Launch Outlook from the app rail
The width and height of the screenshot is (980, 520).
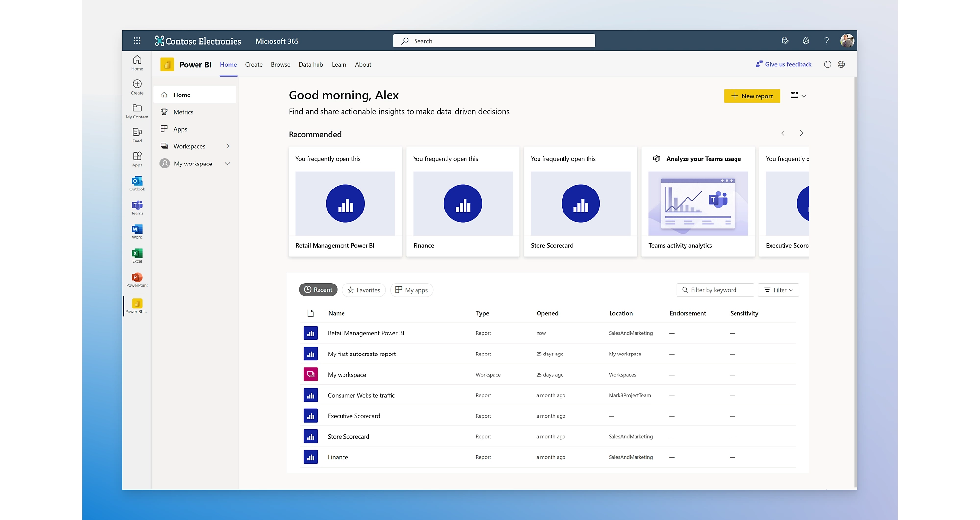click(x=137, y=183)
